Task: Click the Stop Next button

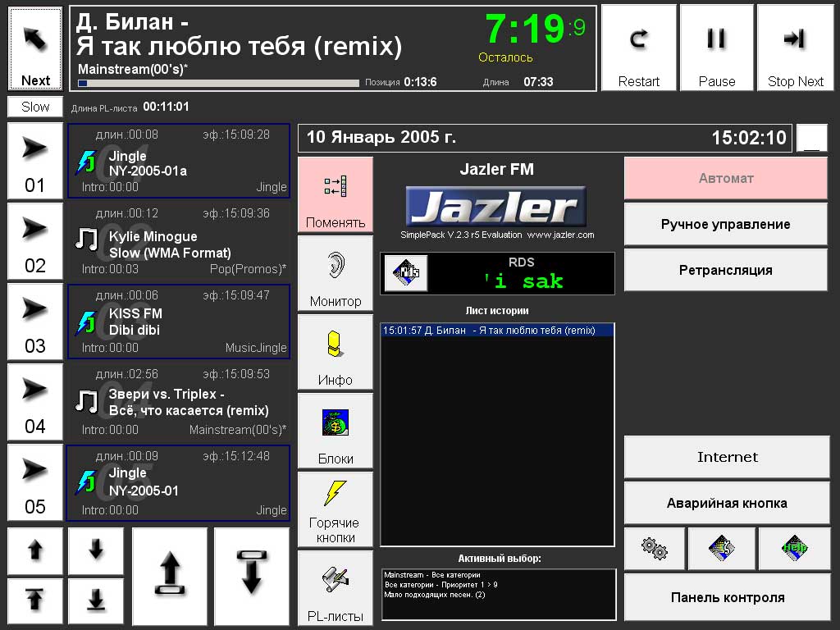Action: 795,48
